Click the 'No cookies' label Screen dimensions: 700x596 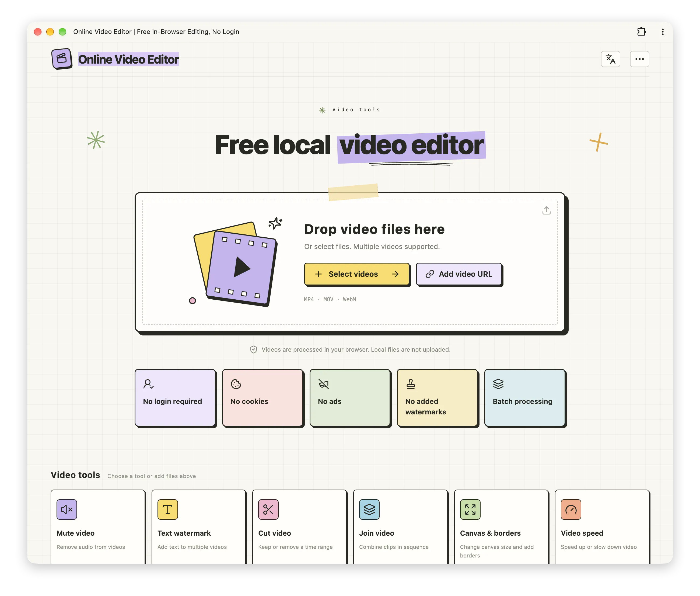[x=249, y=401]
